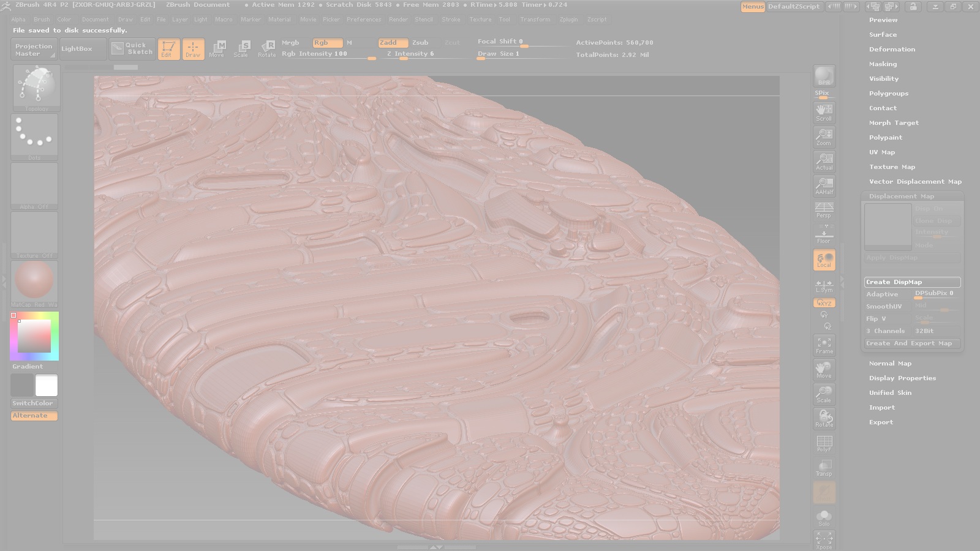Adjust Focal Shift slider

coord(524,42)
